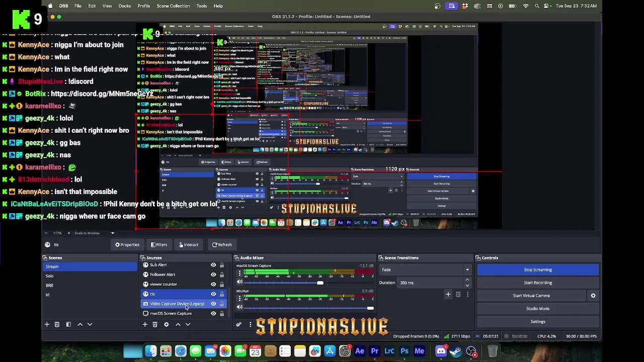Screen dimensions: 644x362
Task: Click Start Virtual Camera button
Action: click(531, 296)
